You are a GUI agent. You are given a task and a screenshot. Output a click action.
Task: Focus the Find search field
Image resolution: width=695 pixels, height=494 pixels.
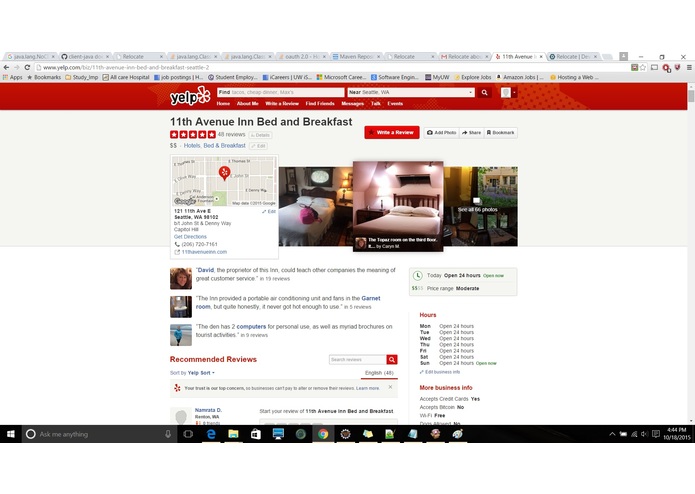281,92
